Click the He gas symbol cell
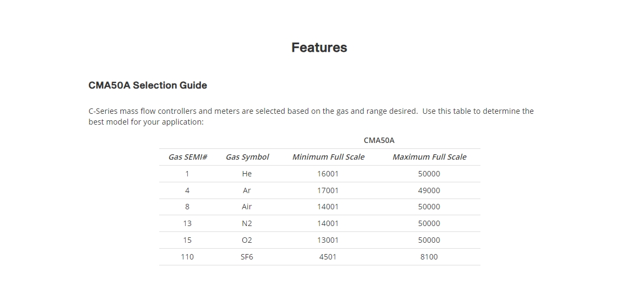 247,174
